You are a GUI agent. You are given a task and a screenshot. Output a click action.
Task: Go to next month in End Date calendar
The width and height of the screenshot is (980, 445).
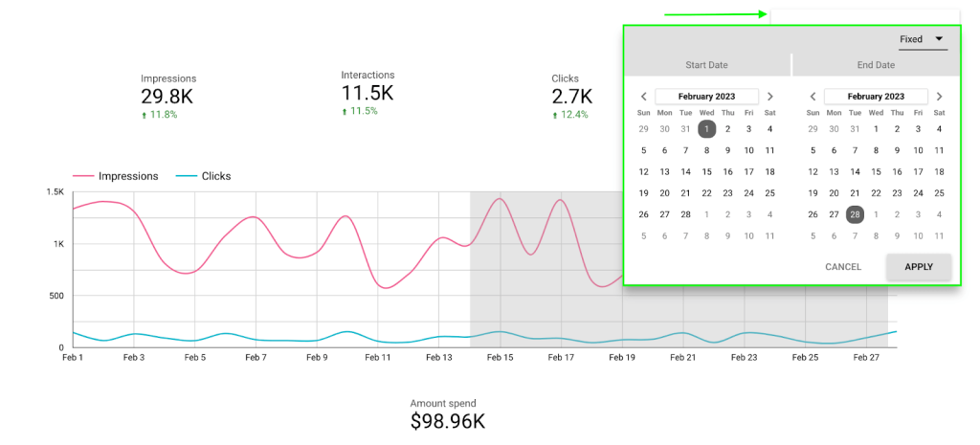939,97
